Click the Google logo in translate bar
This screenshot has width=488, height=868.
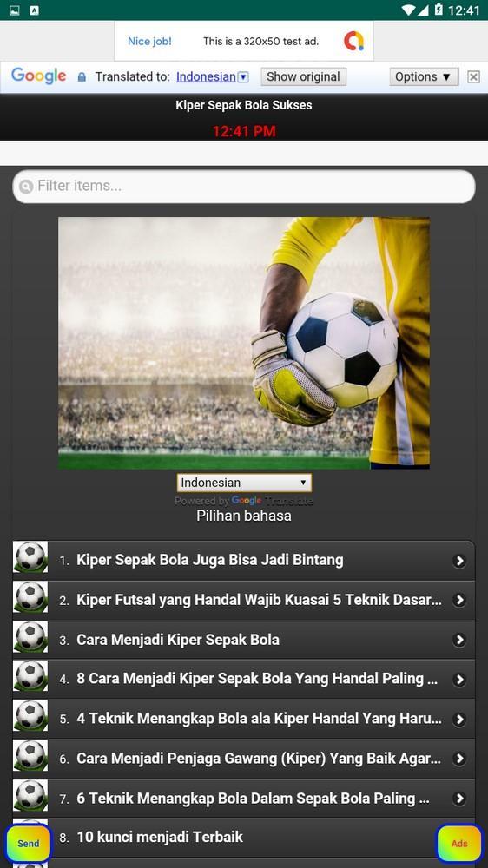pyautogui.click(x=39, y=76)
